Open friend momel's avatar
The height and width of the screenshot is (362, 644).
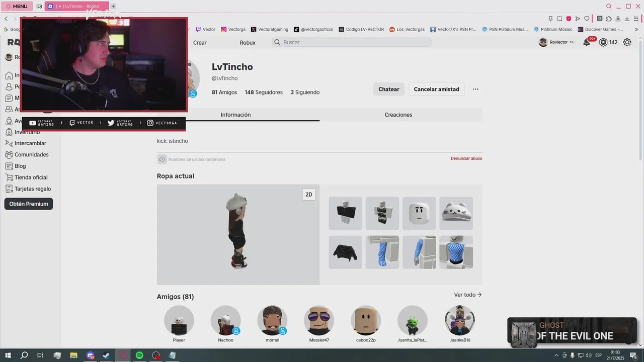click(272, 320)
